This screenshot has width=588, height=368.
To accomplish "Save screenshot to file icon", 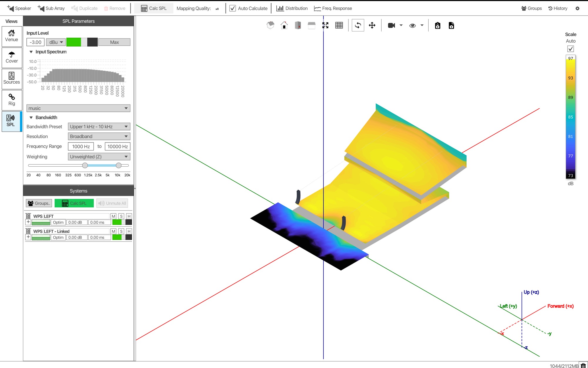I will point(451,25).
